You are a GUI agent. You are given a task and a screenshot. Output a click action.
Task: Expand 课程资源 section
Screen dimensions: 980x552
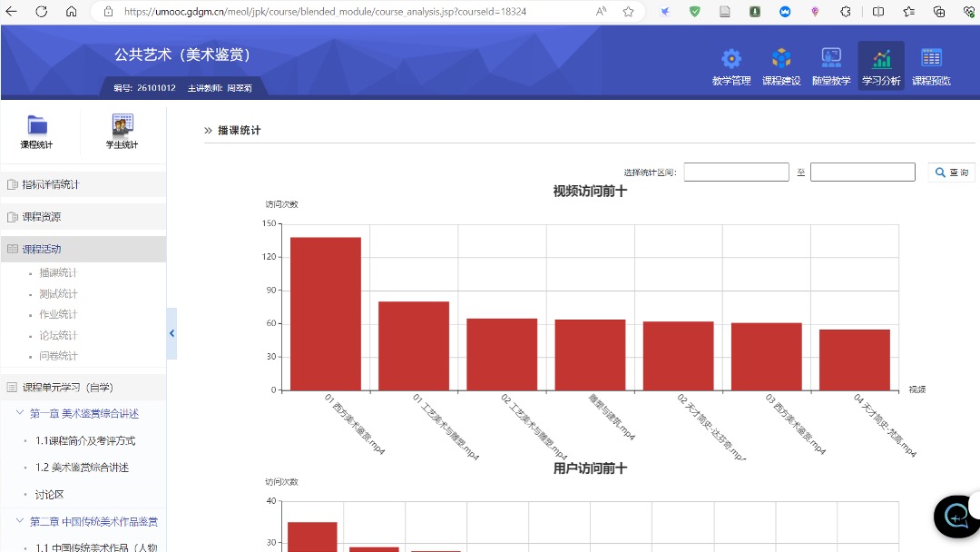pyautogui.click(x=83, y=217)
